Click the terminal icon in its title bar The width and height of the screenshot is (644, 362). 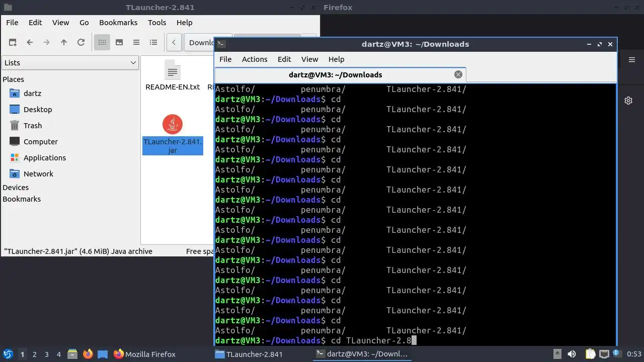coord(221,44)
